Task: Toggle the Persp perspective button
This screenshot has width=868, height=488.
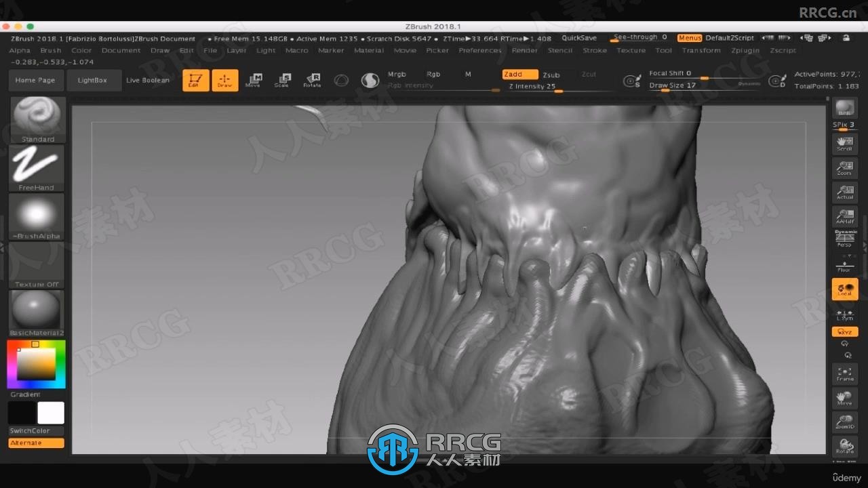Action: (845, 239)
